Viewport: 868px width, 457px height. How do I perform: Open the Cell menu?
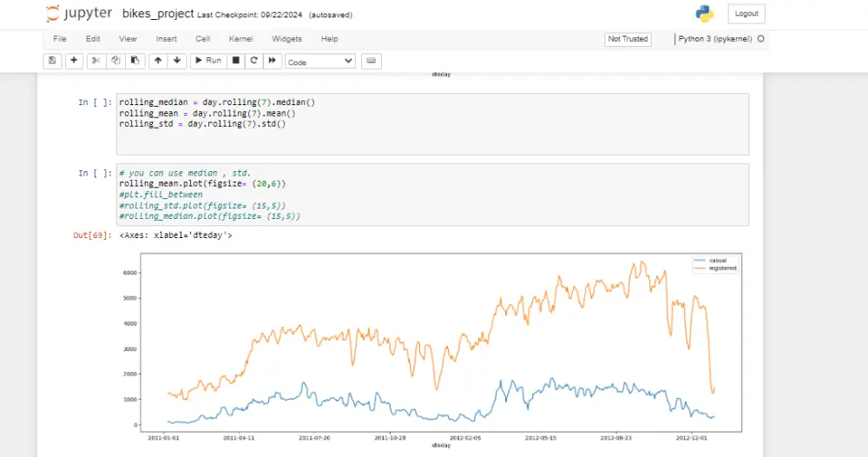pos(202,39)
